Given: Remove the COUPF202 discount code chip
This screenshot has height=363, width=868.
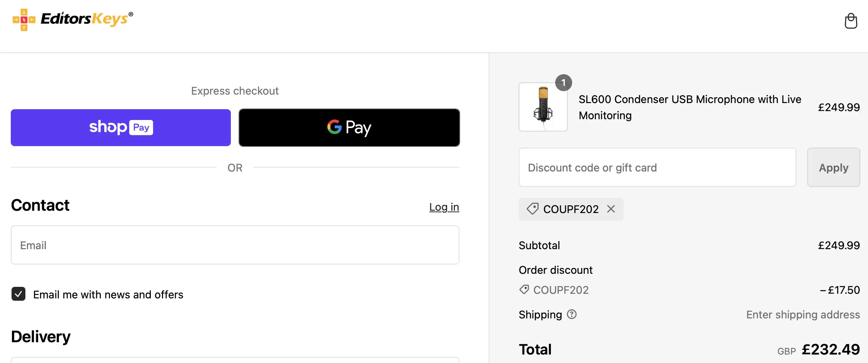Looking at the screenshot, I should click(x=611, y=209).
